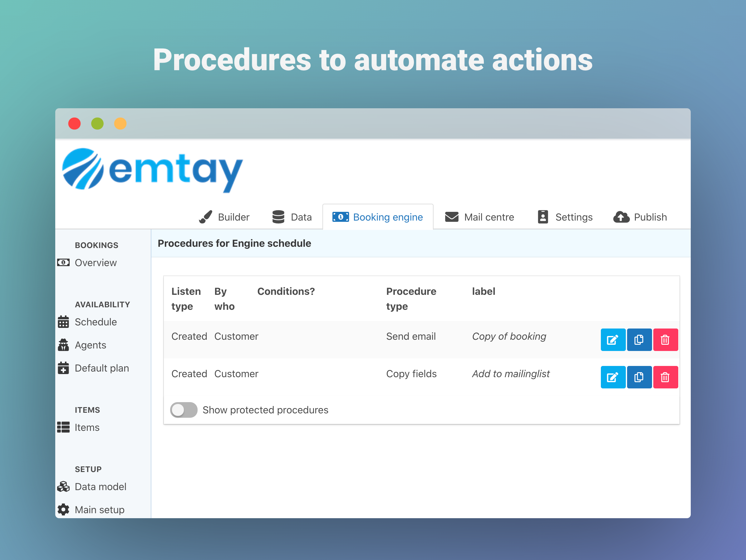Open the Publish tab
This screenshot has width=746, height=560.
click(640, 217)
